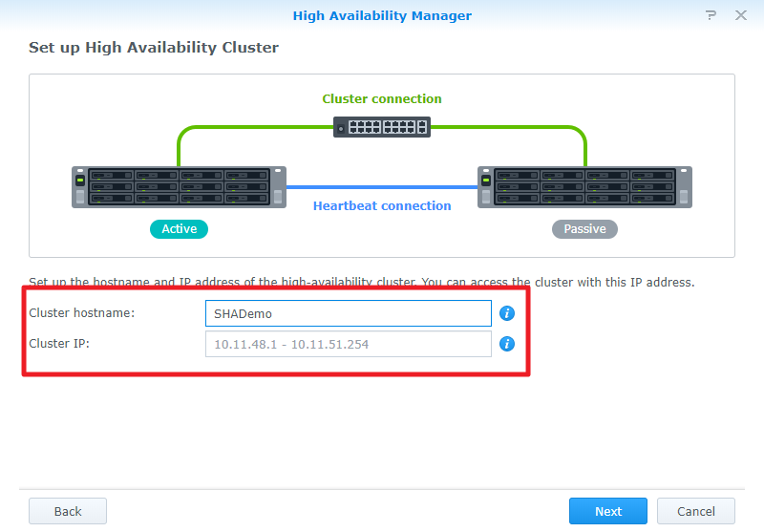Click the info icon beside Cluster IP
Image resolution: width=764 pixels, height=532 pixels.
click(507, 344)
